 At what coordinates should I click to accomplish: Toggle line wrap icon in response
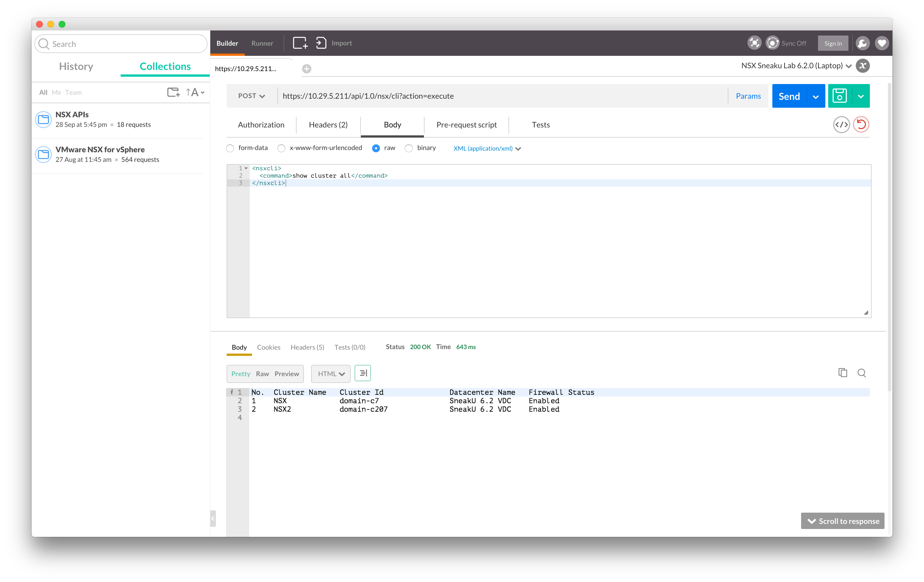pos(362,373)
